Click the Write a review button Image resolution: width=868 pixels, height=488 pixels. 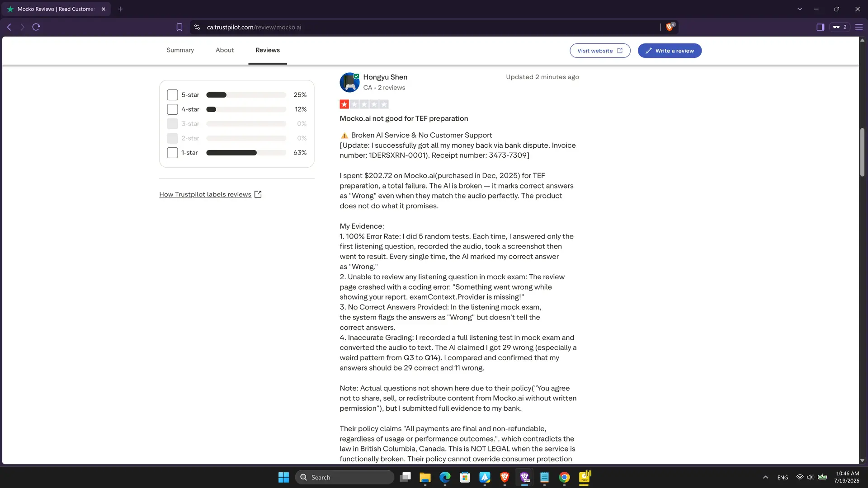(x=670, y=51)
